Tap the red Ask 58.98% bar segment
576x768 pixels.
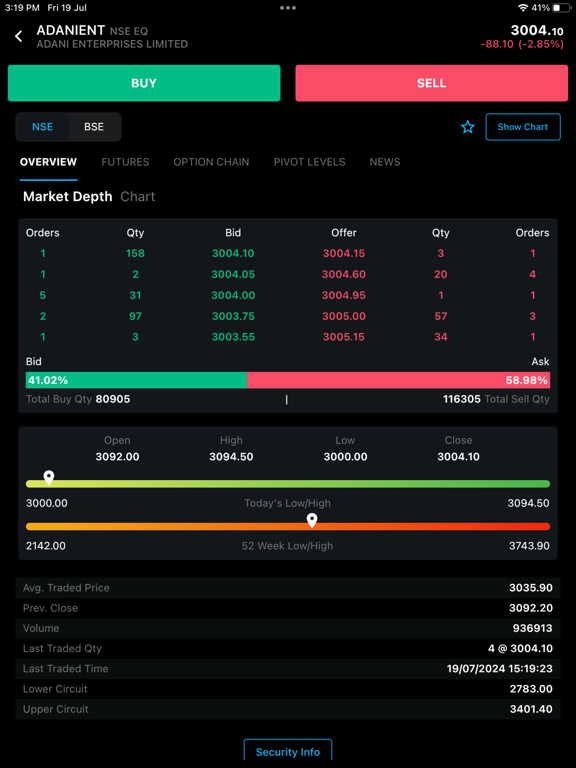(x=398, y=380)
